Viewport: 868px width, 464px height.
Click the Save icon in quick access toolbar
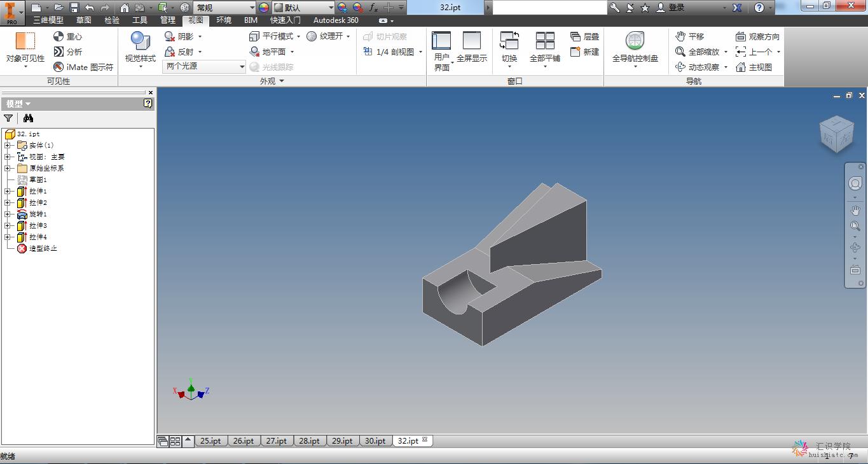[x=74, y=8]
